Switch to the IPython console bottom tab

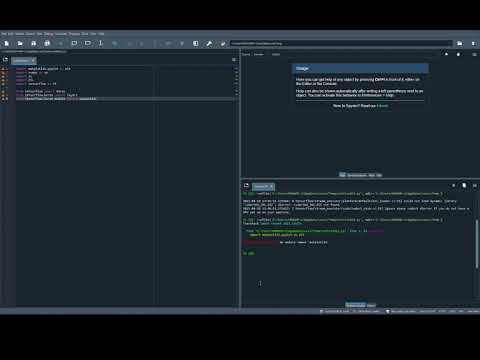355,305
